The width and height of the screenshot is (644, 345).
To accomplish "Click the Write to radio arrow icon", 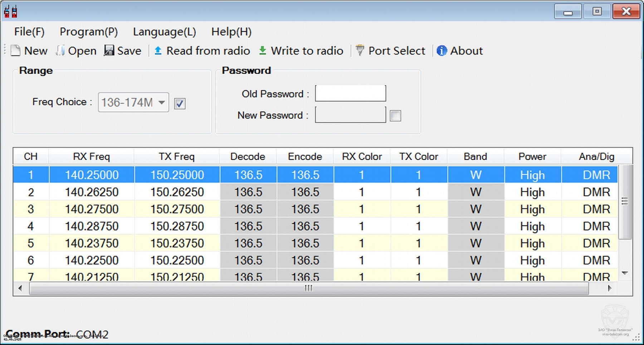I will click(x=263, y=51).
